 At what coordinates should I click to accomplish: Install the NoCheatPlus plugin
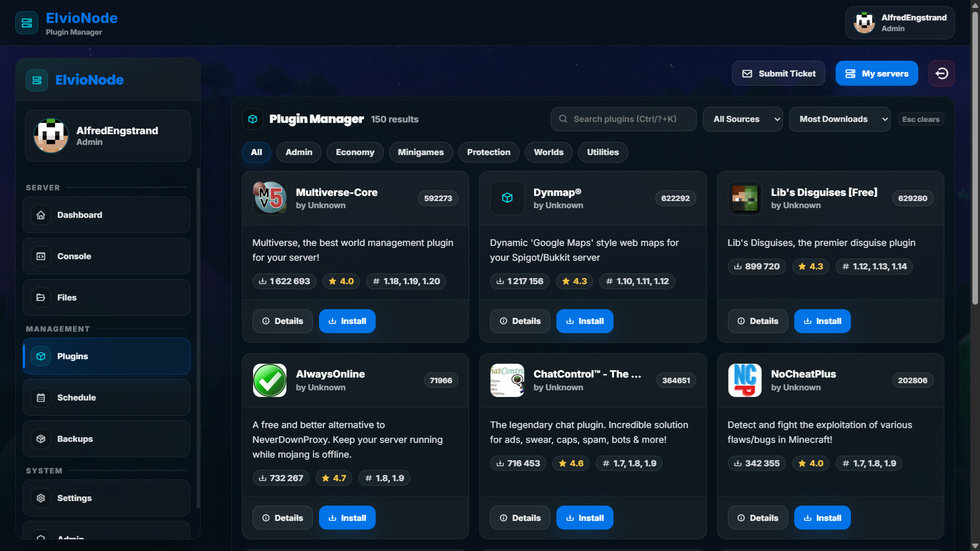(822, 518)
